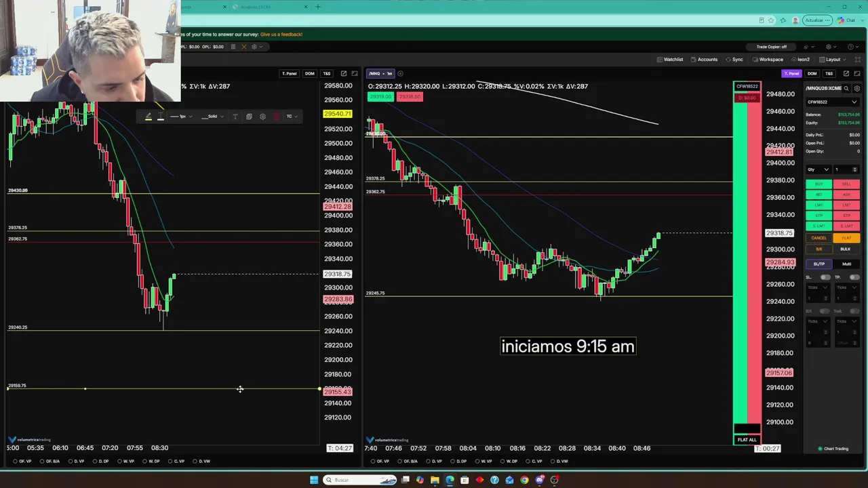
Task: Add a new chart tab with plus icon
Action: point(400,73)
